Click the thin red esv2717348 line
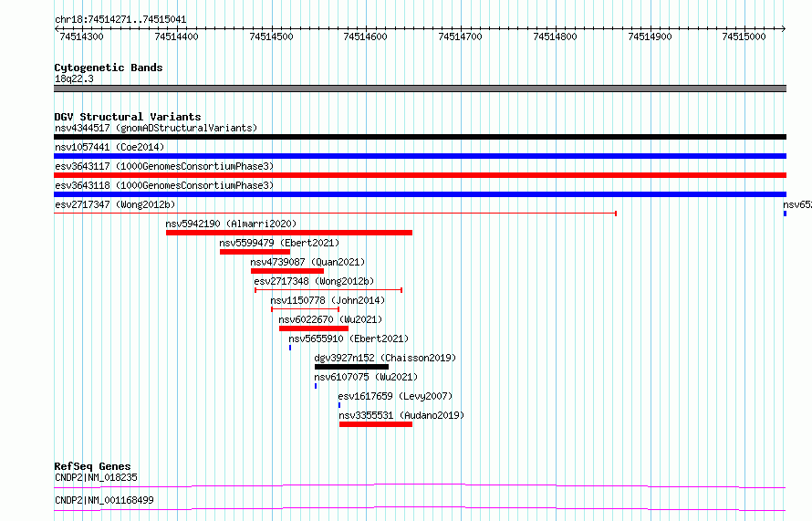The height and width of the screenshot is (521, 812). (328, 290)
